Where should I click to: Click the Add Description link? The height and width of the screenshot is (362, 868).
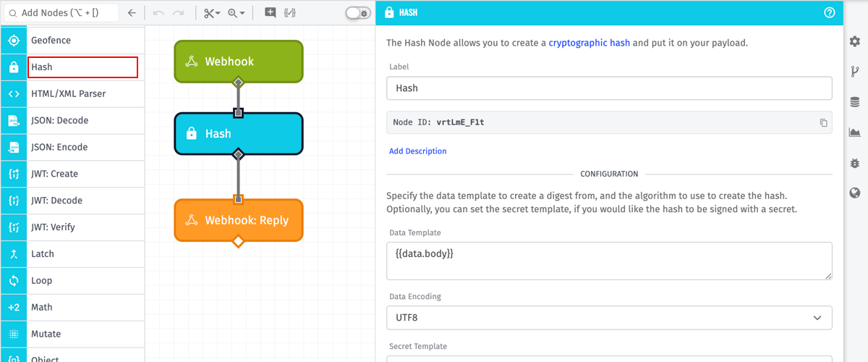(418, 151)
